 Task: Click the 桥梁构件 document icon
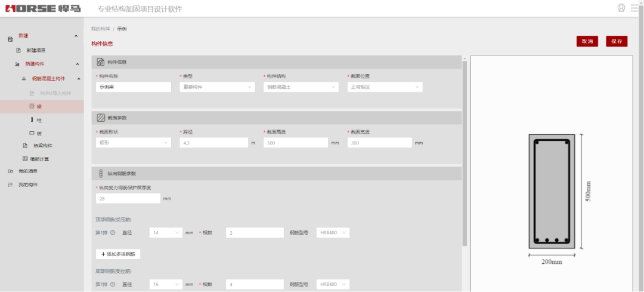[x=24, y=146]
